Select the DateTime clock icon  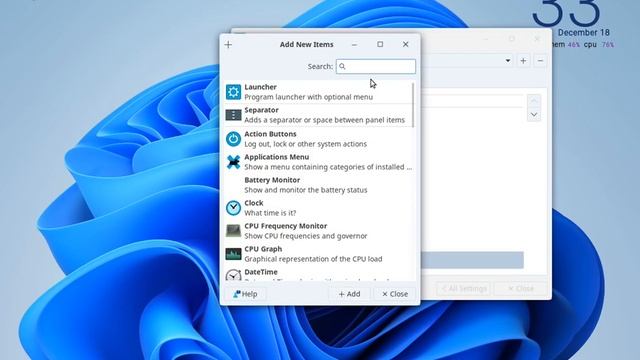(233, 275)
